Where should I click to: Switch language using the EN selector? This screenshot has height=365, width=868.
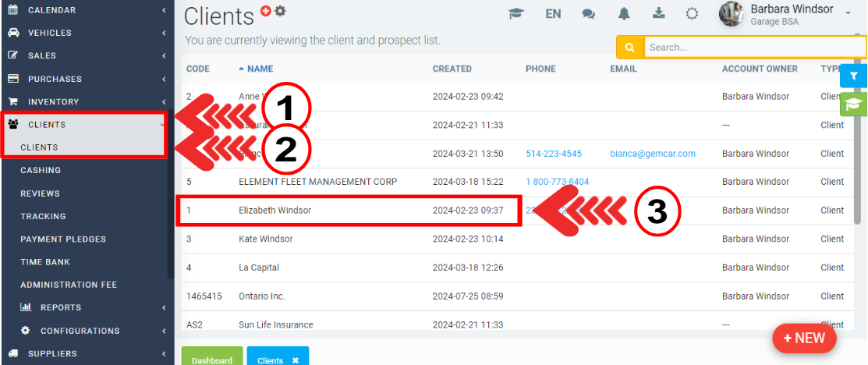pos(553,14)
